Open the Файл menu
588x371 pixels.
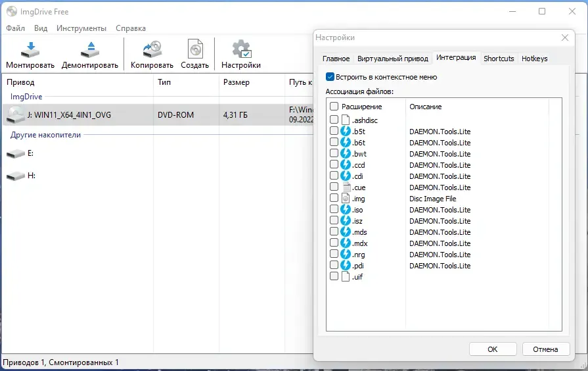15,28
